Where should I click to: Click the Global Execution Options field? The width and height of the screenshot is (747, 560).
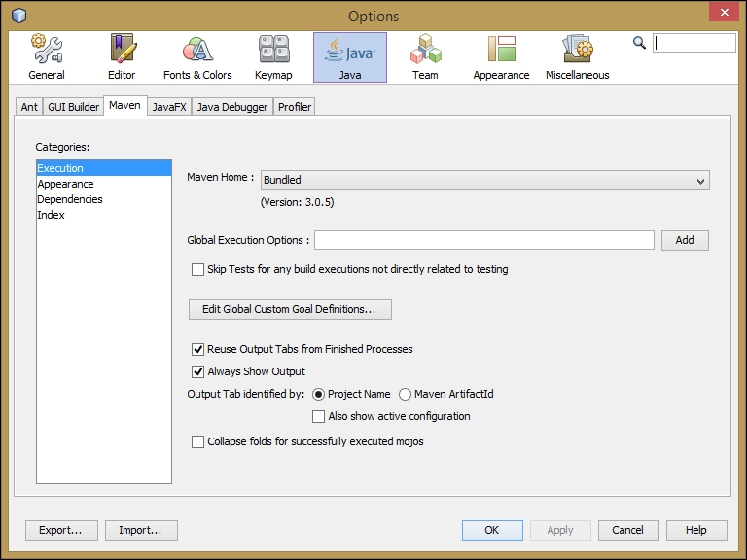(x=484, y=240)
